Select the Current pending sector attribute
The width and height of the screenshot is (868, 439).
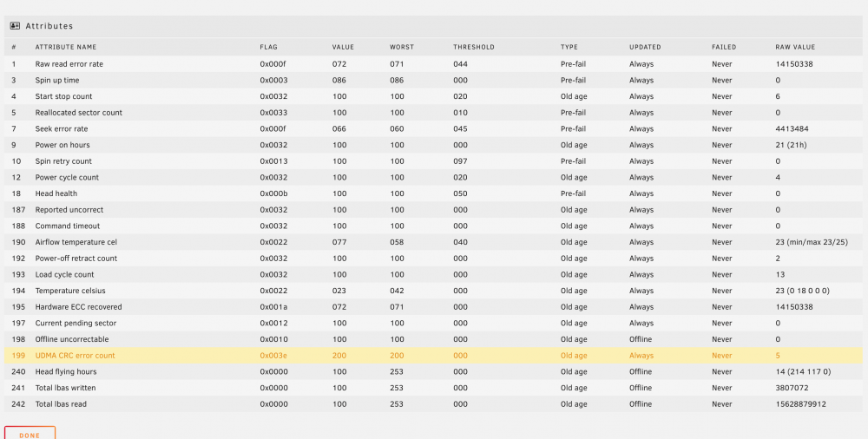pyautogui.click(x=76, y=324)
